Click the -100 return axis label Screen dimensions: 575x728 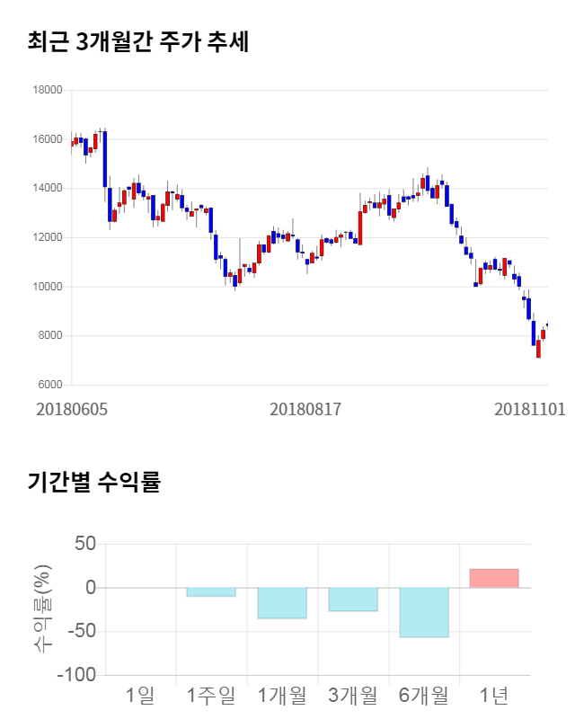(75, 674)
